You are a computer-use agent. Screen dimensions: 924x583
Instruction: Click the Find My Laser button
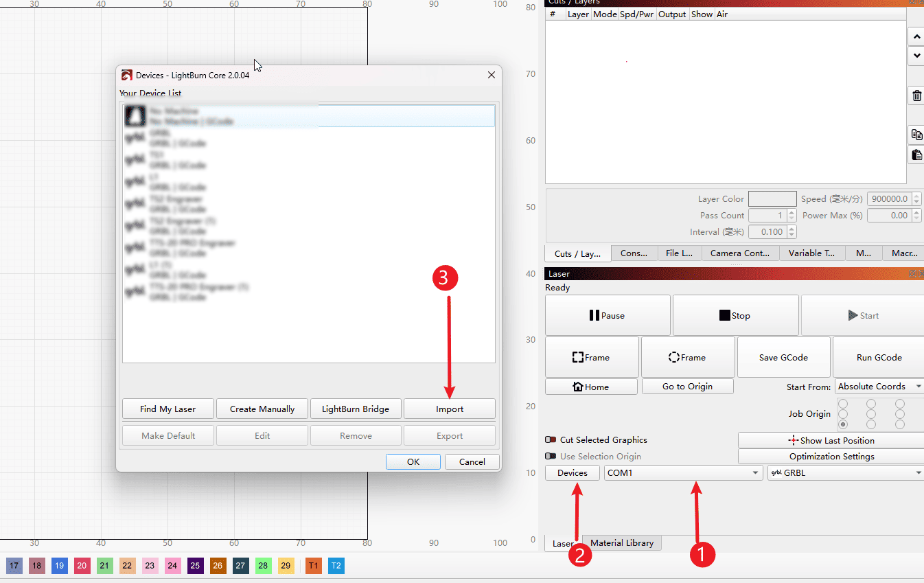coord(168,409)
